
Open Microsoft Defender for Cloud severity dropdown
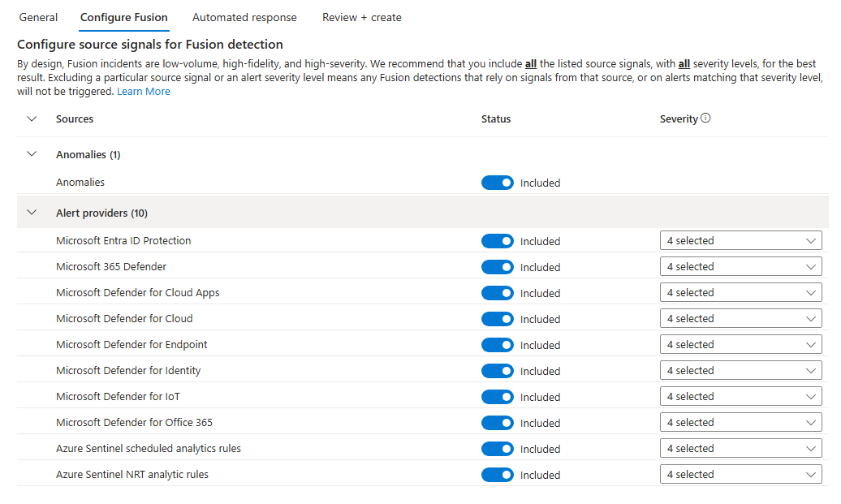tap(740, 318)
